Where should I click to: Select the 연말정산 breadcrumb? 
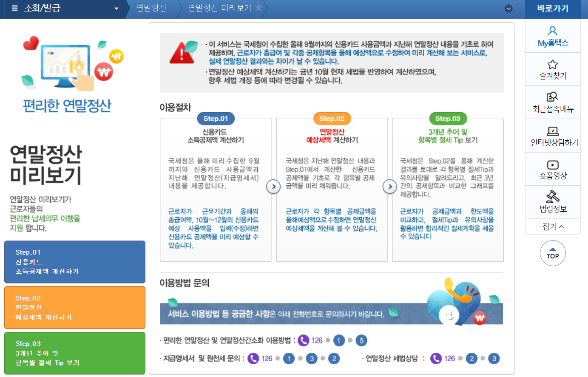151,8
